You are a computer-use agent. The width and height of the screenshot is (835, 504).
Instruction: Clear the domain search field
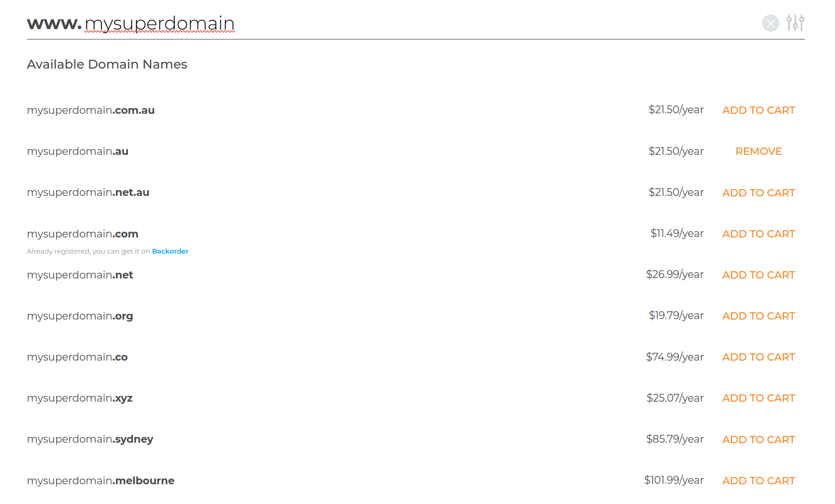click(771, 23)
